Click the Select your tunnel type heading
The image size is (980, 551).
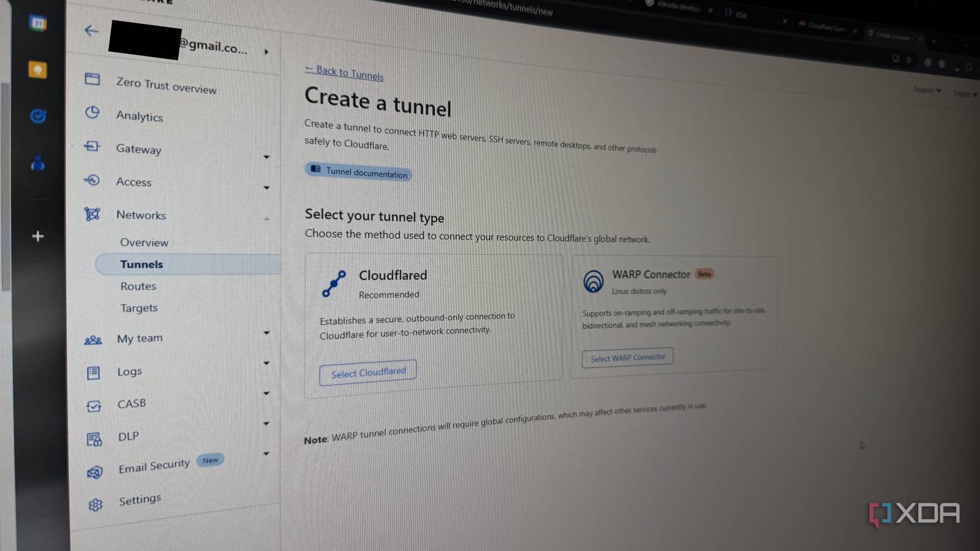[x=375, y=216]
